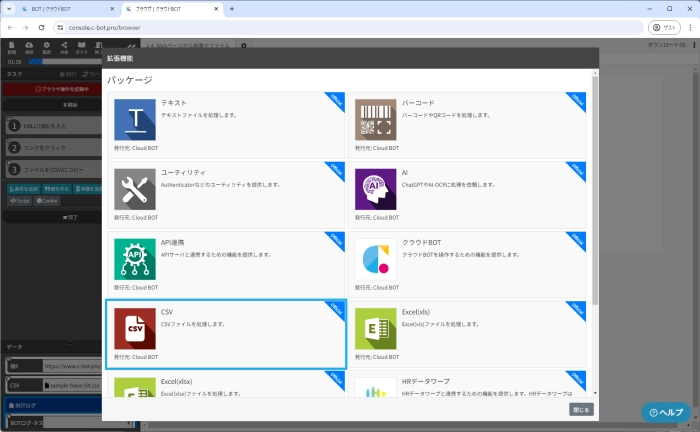Click the CSV package icon
Viewport: 700px width, 432px height.
tap(135, 328)
